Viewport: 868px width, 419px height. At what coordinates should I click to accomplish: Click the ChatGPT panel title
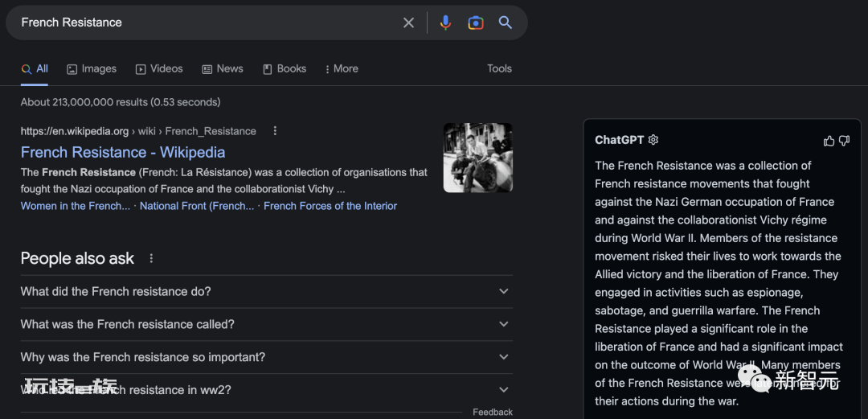[x=620, y=140]
